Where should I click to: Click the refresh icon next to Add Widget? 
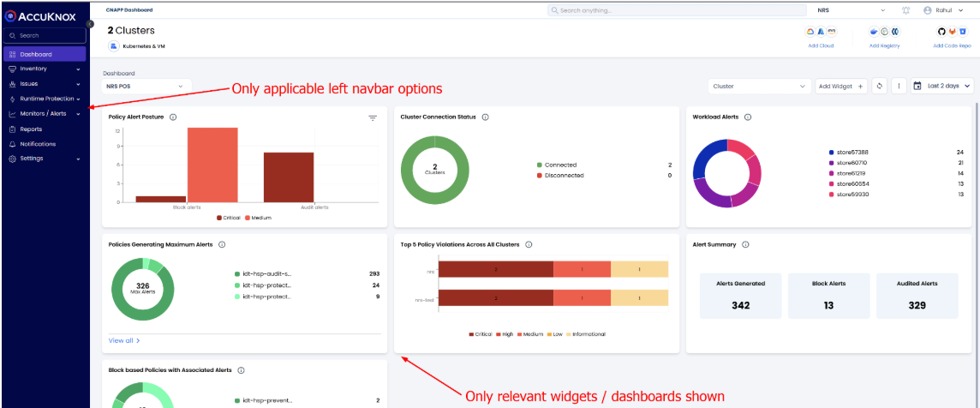(879, 86)
